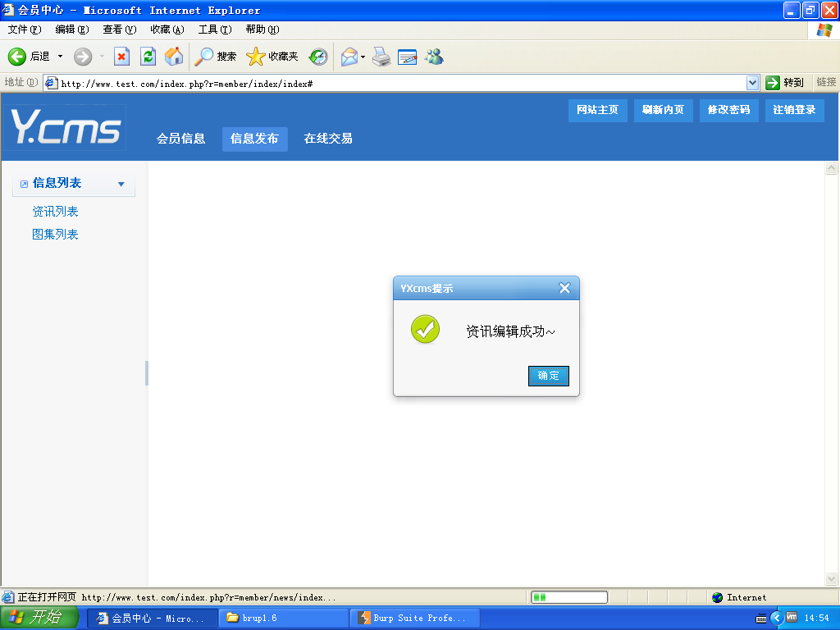Click the Forward arrow button
This screenshot has height=630, width=840.
pos(83,57)
